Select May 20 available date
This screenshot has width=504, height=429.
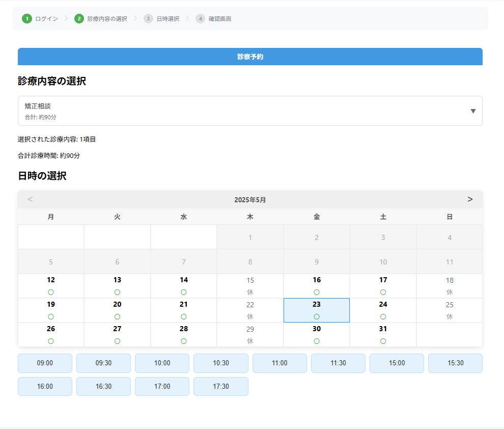click(117, 310)
